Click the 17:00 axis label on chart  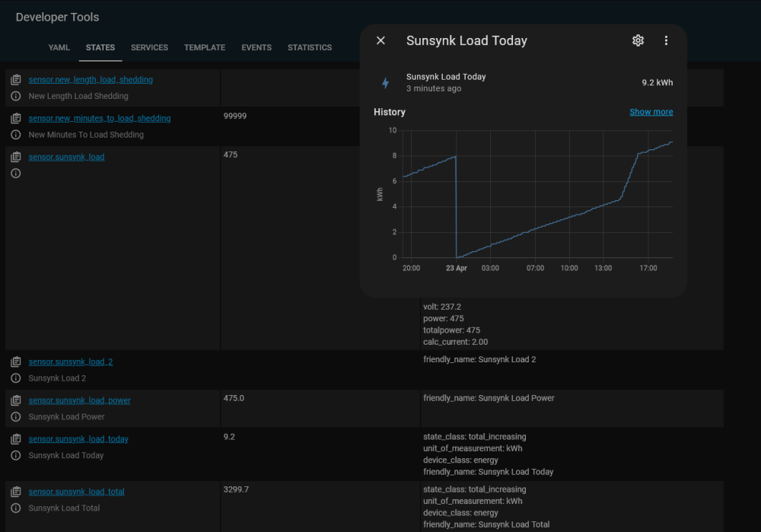648,268
